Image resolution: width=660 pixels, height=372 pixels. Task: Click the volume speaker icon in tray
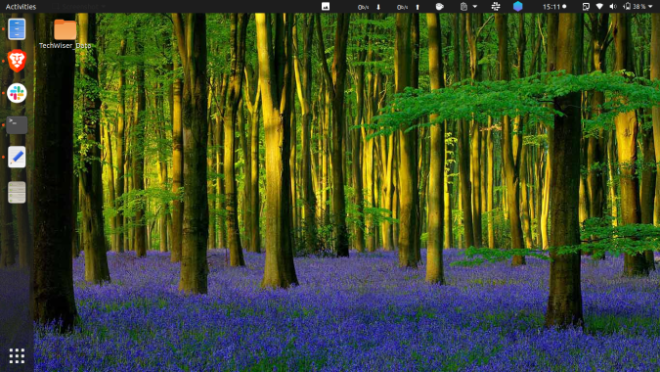[x=613, y=6]
